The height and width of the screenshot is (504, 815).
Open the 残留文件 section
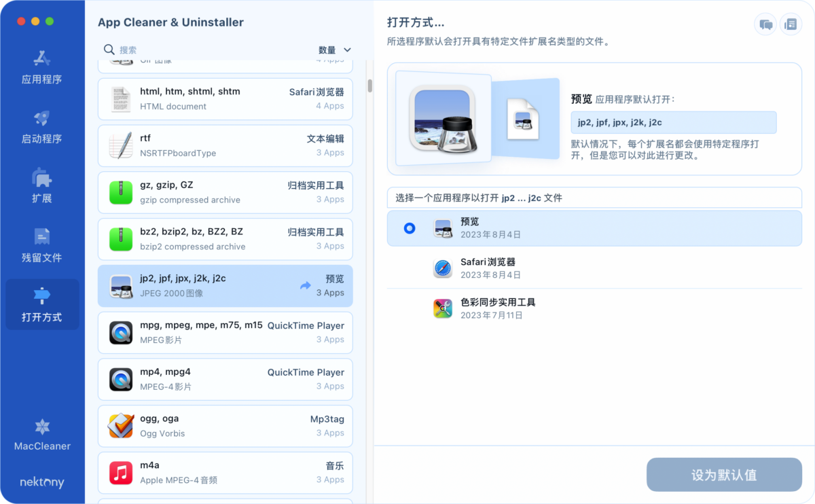[42, 245]
